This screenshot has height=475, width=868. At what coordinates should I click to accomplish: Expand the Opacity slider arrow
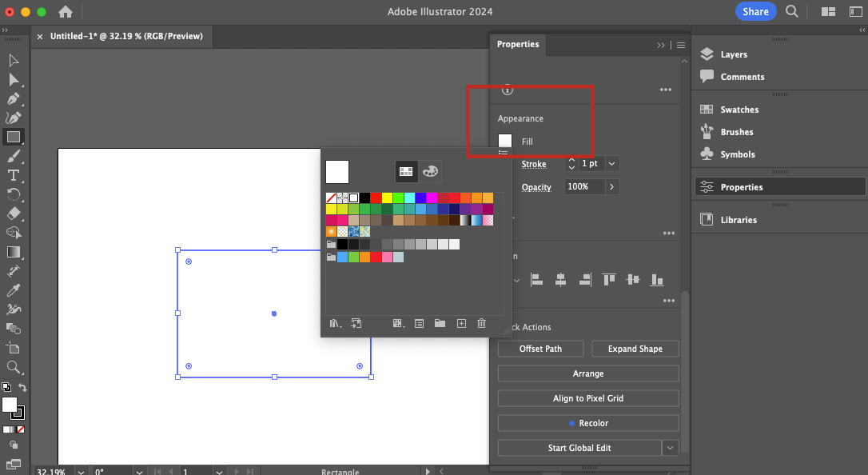coord(612,186)
